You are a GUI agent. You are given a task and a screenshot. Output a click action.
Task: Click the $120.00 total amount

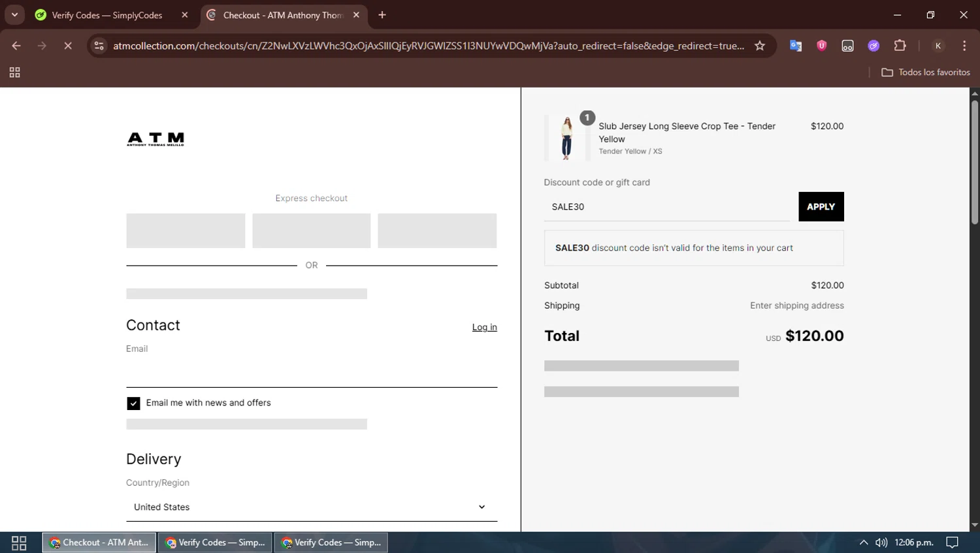pos(815,336)
